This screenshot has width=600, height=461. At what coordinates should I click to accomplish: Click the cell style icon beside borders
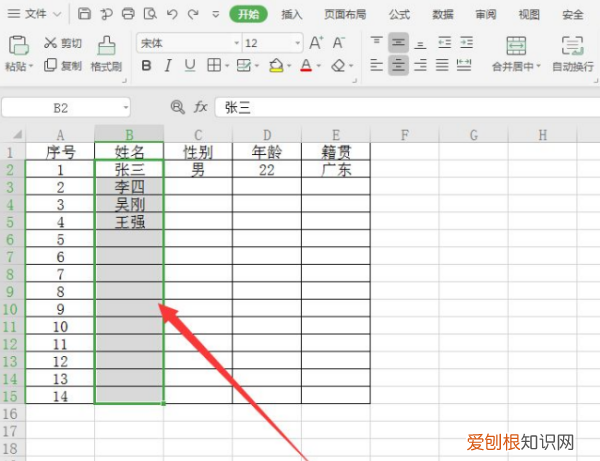coord(244,65)
